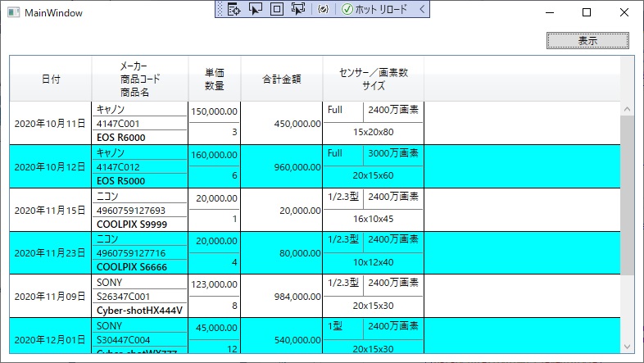Click the Cyber-shotHX444V product name
The image size is (644, 363).
pos(139,311)
